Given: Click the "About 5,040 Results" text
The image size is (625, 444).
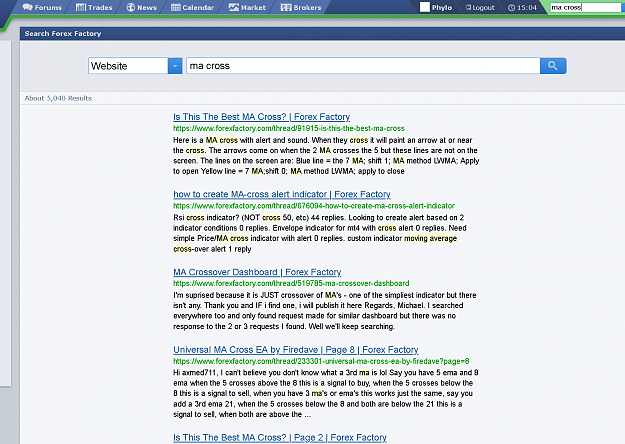Looking at the screenshot, I should point(58,98).
